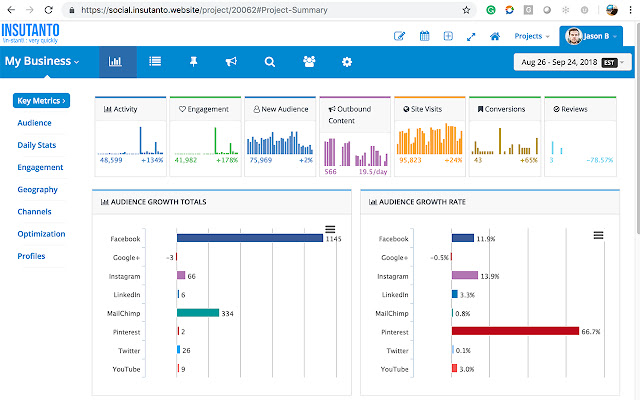
Task: Click the Chrome profile avatar
Action: pyautogui.click(x=612, y=10)
